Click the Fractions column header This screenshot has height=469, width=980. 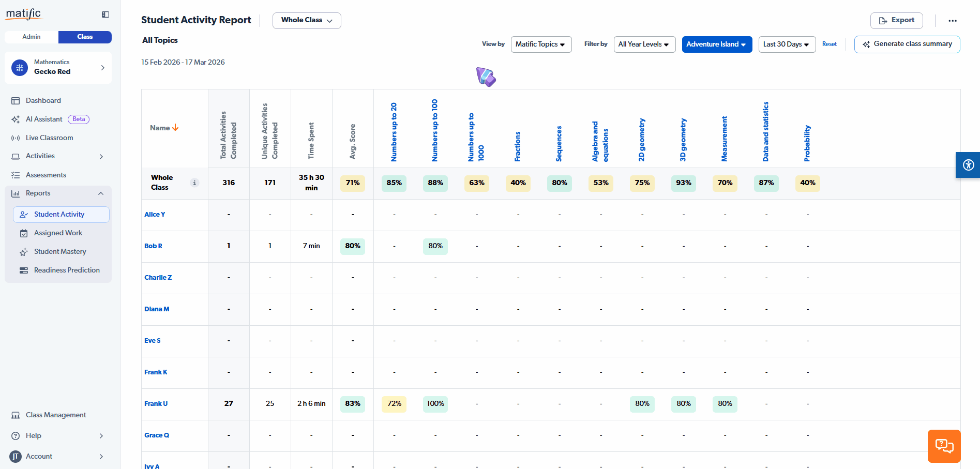point(518,146)
